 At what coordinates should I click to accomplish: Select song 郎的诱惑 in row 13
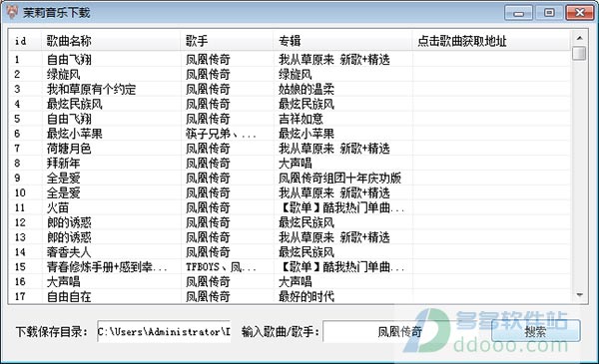69,237
